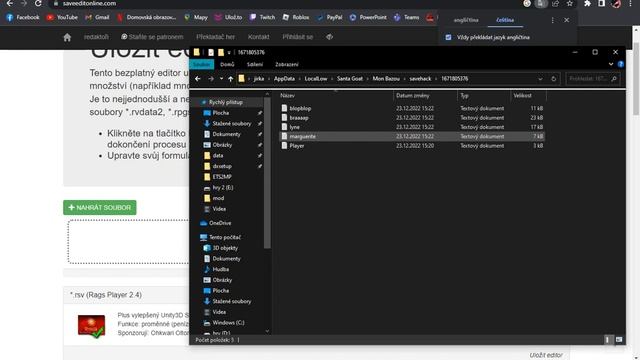Open the Teams bookmark
This screenshot has height=360, width=640.
(x=407, y=17)
